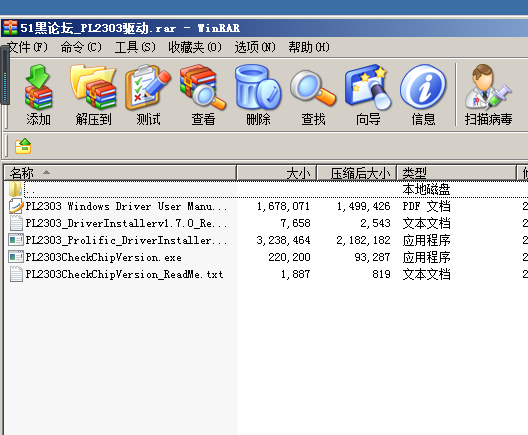Open the 查找 (Find) magnifier tool

click(313, 94)
